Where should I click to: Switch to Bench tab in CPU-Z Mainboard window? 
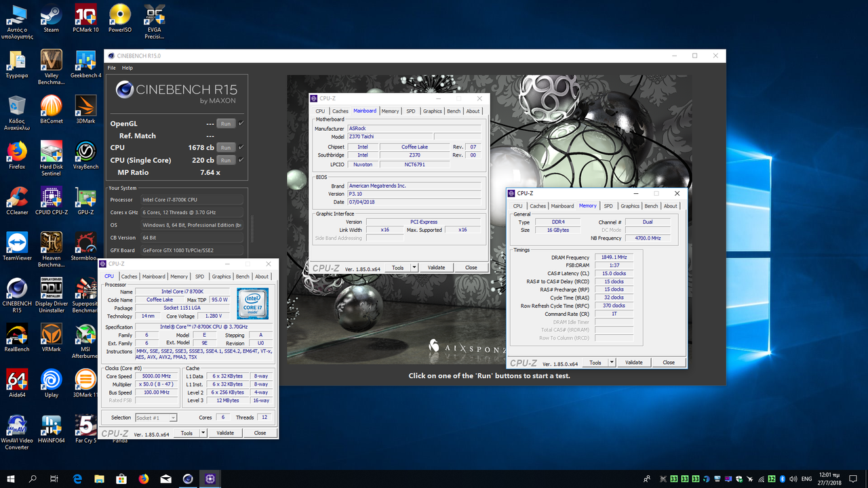[x=454, y=111]
